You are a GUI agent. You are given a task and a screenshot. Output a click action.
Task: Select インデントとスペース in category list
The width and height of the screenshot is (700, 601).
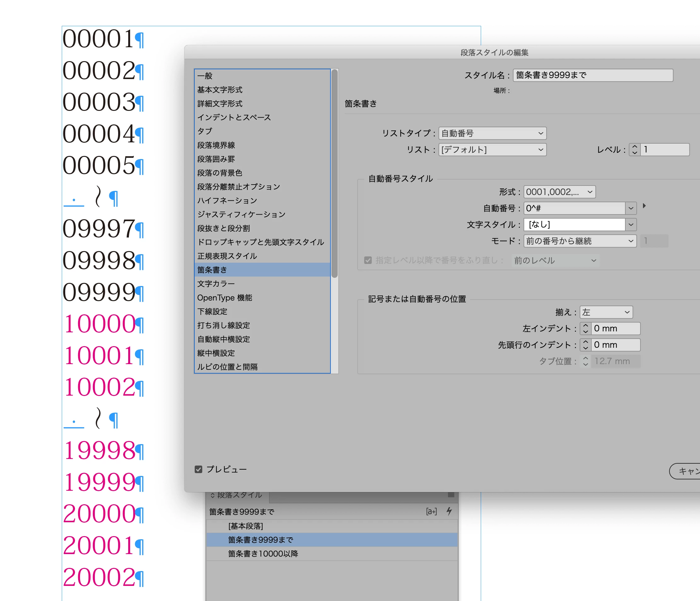pyautogui.click(x=234, y=117)
